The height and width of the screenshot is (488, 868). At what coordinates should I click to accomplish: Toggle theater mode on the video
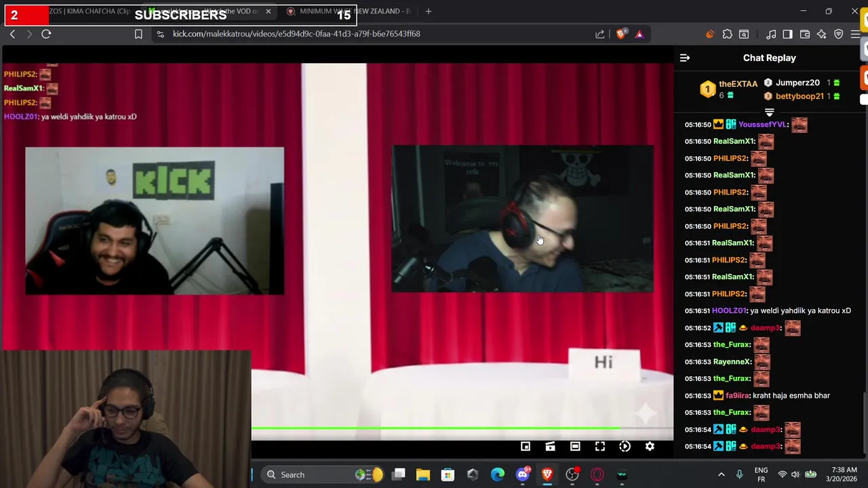(x=575, y=447)
